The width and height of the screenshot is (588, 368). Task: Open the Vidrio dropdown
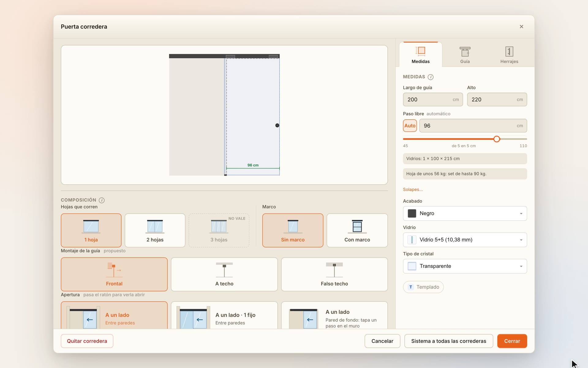465,240
